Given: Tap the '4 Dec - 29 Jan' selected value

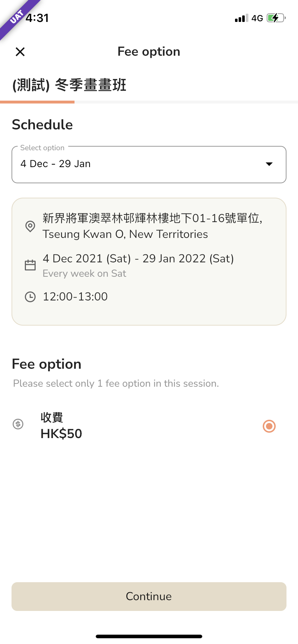Looking at the screenshot, I should point(55,164).
